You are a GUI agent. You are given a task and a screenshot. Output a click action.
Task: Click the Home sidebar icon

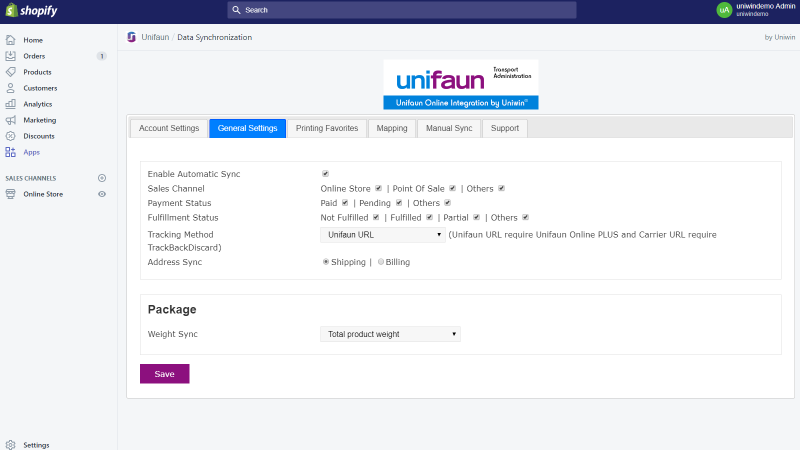(x=11, y=40)
